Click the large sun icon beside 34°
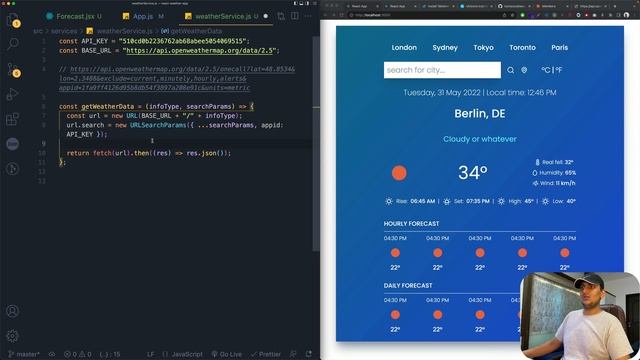640x360 pixels. pyautogui.click(x=399, y=173)
